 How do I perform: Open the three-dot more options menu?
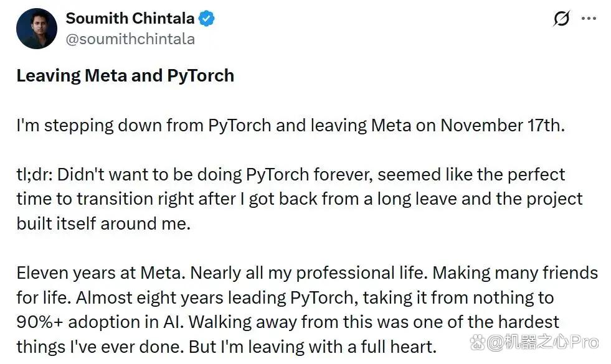pyautogui.click(x=589, y=18)
